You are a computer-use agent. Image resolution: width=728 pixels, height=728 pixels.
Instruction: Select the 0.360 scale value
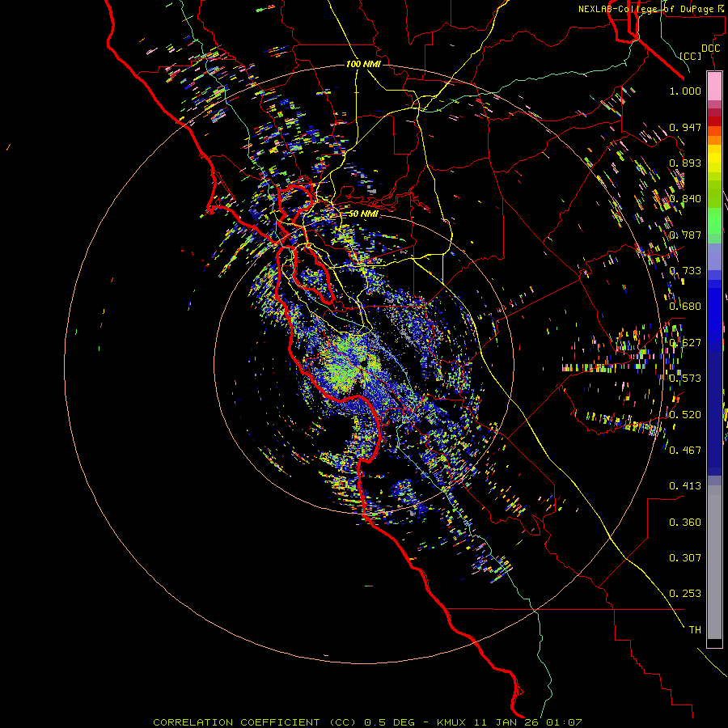[685, 523]
